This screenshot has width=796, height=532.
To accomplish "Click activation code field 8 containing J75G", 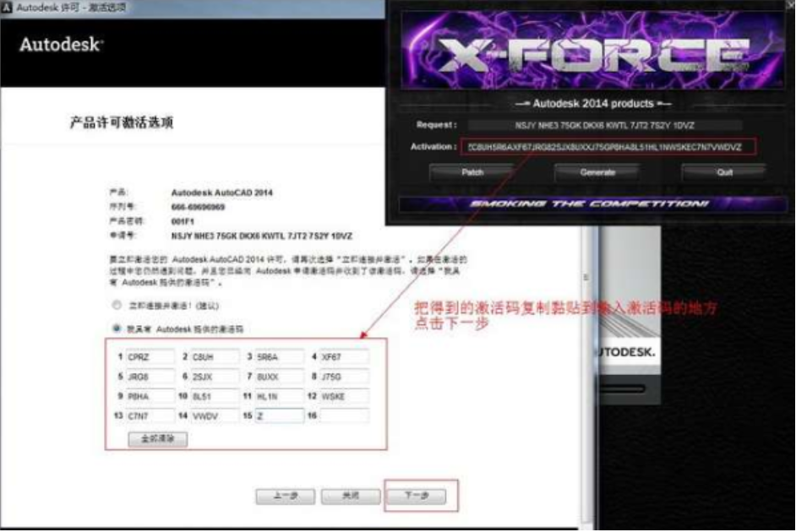I will [x=344, y=377].
